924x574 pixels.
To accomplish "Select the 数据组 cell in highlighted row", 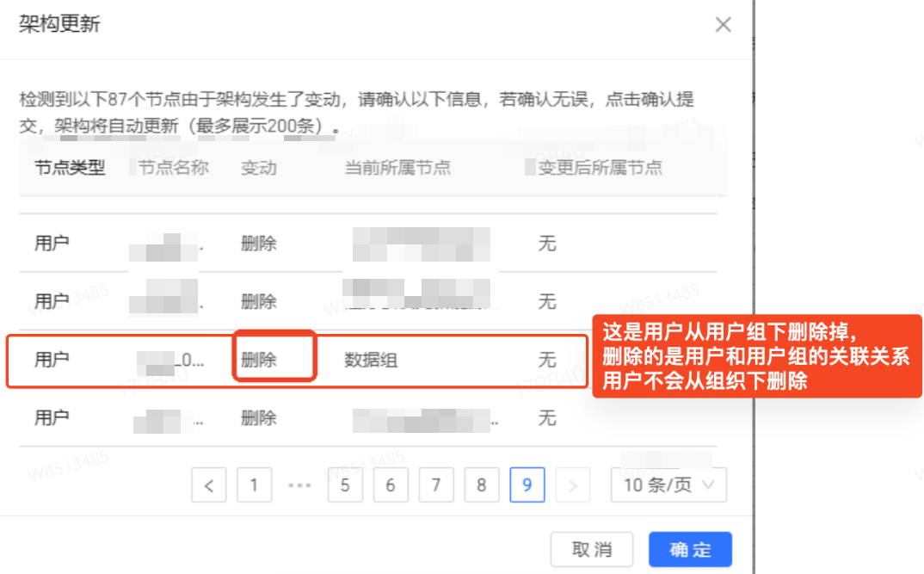I will click(371, 361).
